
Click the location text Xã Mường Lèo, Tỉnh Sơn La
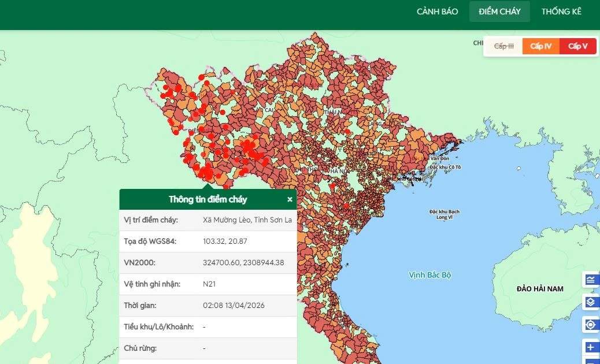[x=247, y=220]
